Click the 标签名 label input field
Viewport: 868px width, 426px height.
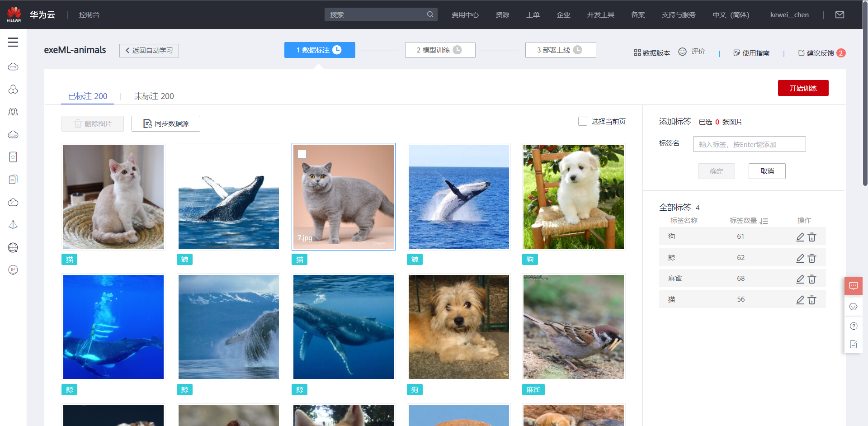[749, 144]
